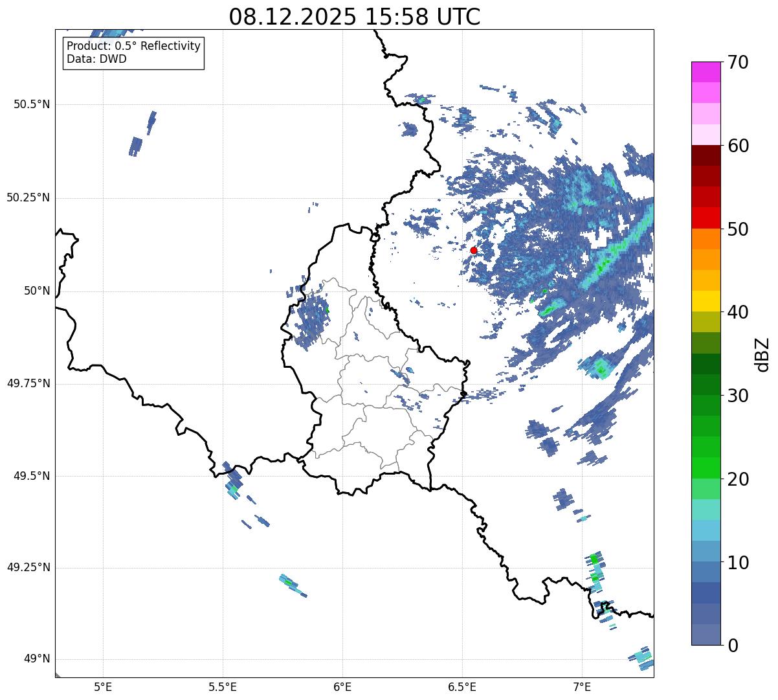This screenshot has height=700, width=778.
Task: Click the colorbar tick label '40'
Action: pos(739,312)
